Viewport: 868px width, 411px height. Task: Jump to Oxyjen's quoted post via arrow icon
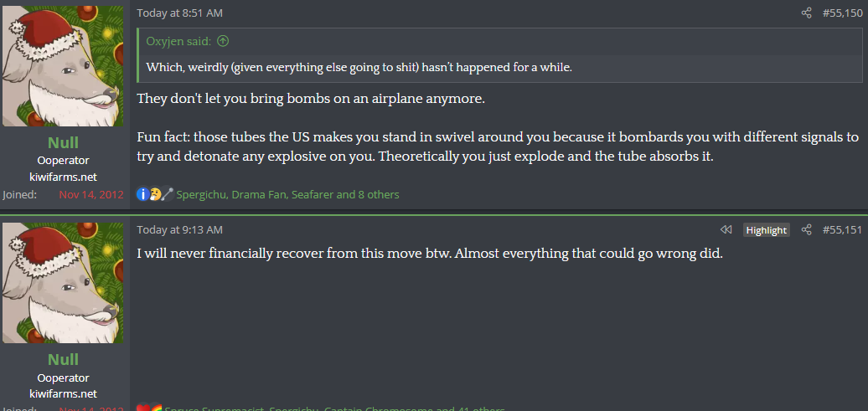[x=223, y=40]
